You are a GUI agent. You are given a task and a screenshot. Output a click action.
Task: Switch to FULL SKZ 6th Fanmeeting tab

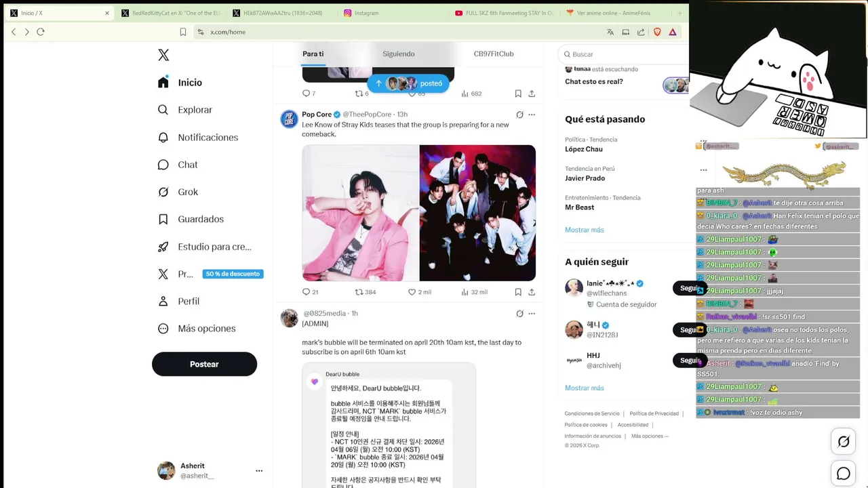505,13
